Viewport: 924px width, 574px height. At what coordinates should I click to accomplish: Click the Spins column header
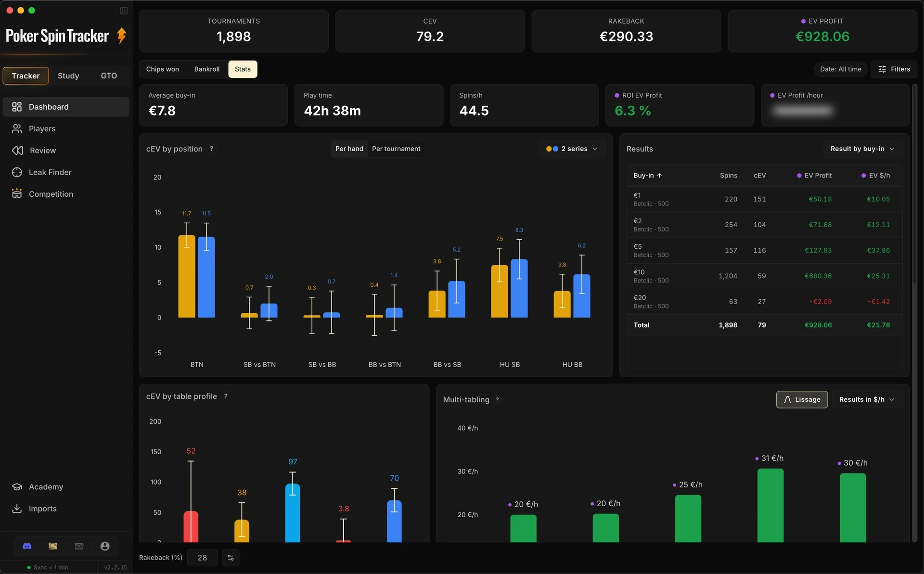coord(728,176)
